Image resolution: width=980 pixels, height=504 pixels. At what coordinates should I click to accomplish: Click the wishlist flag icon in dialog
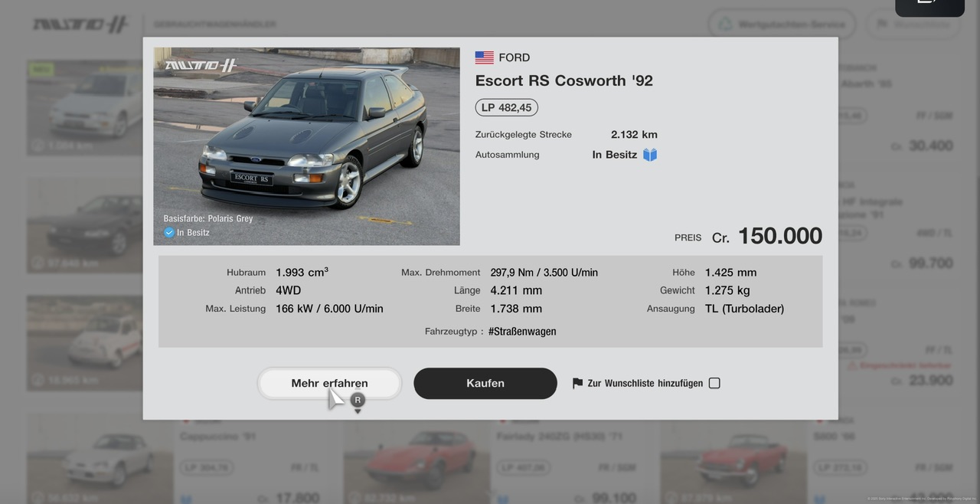point(577,383)
